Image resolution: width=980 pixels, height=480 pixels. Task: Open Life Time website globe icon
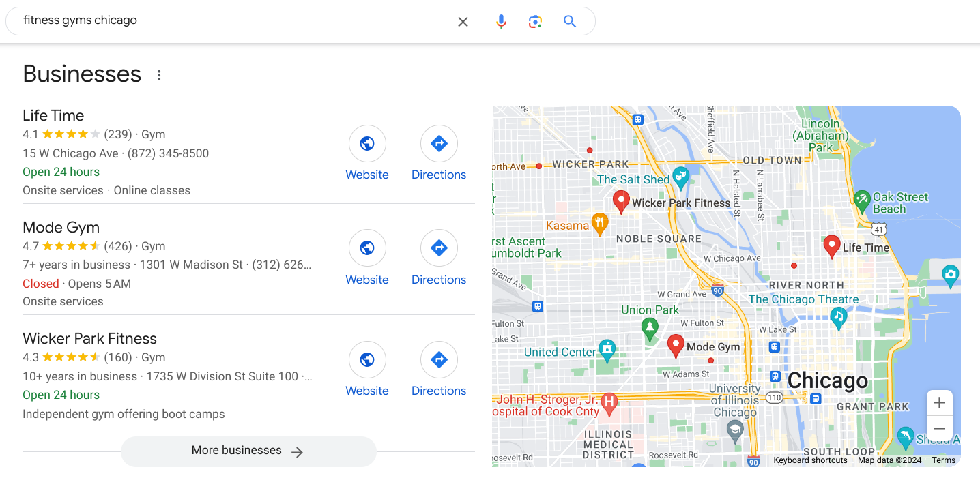367,143
